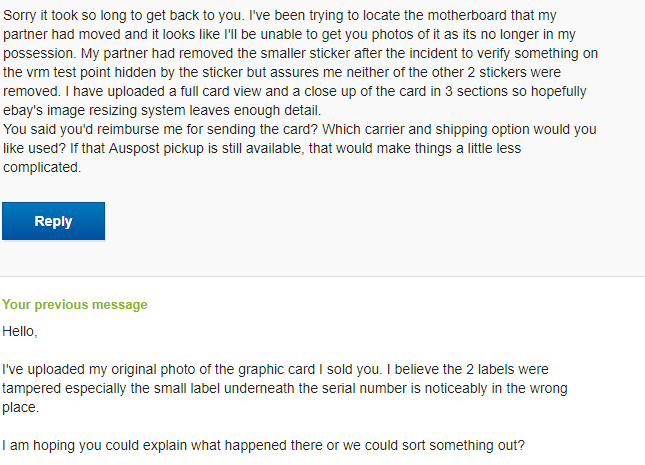Screen dimensions: 645x465
Task: Click the line starting 'the vrm test point'
Action: pos(282,72)
